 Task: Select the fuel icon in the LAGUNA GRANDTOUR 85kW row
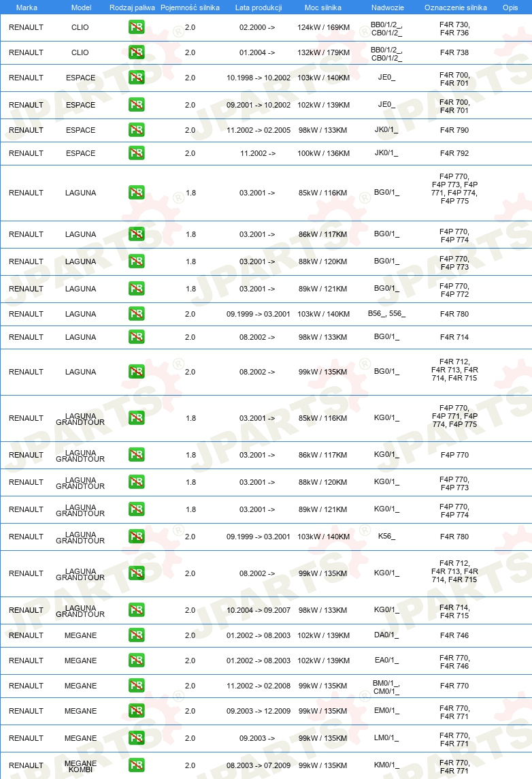click(137, 418)
